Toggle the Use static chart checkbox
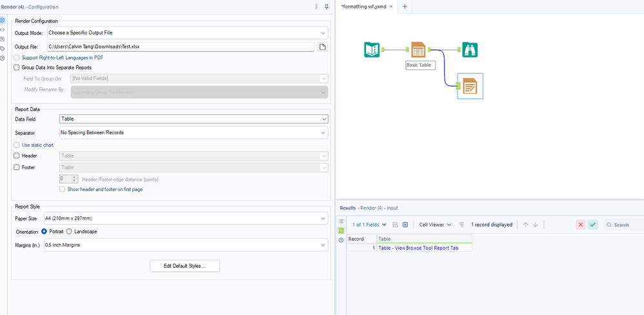Screen dimensions: 644x315 pos(17,145)
